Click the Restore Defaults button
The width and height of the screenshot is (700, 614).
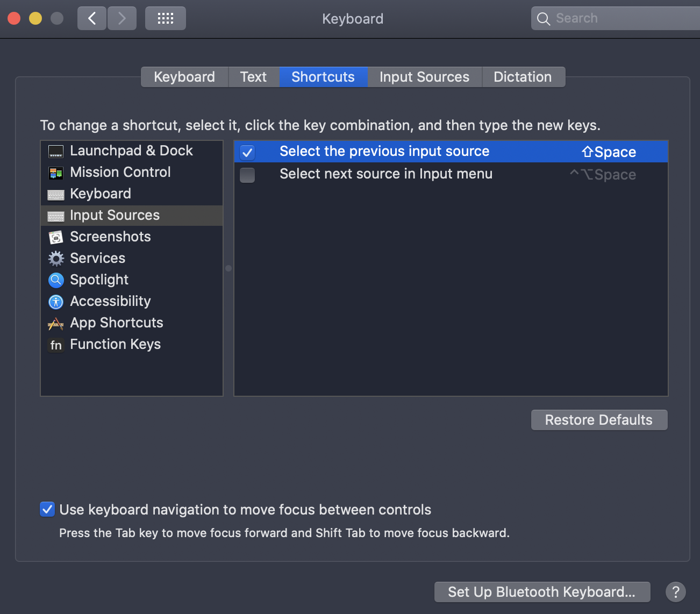tap(598, 420)
